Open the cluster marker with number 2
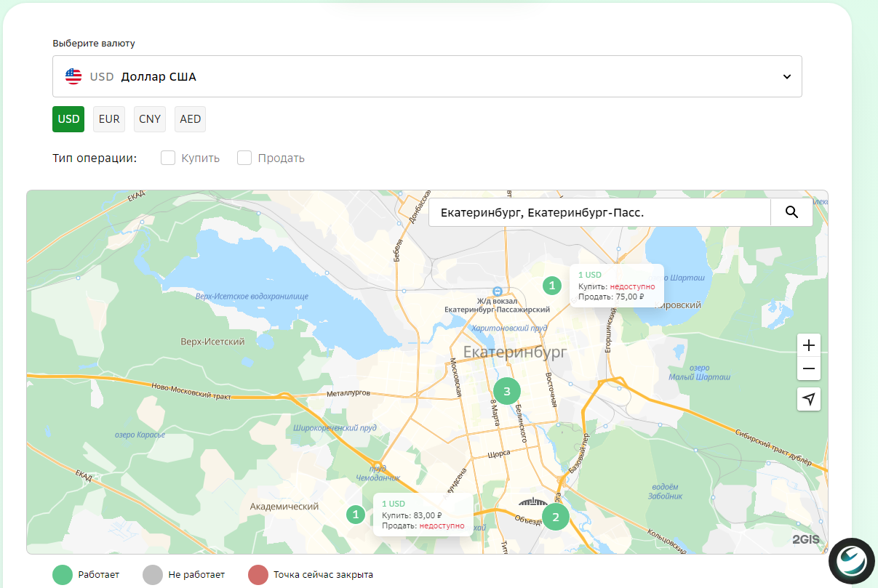Viewport: 878px width, 588px height. [556, 517]
